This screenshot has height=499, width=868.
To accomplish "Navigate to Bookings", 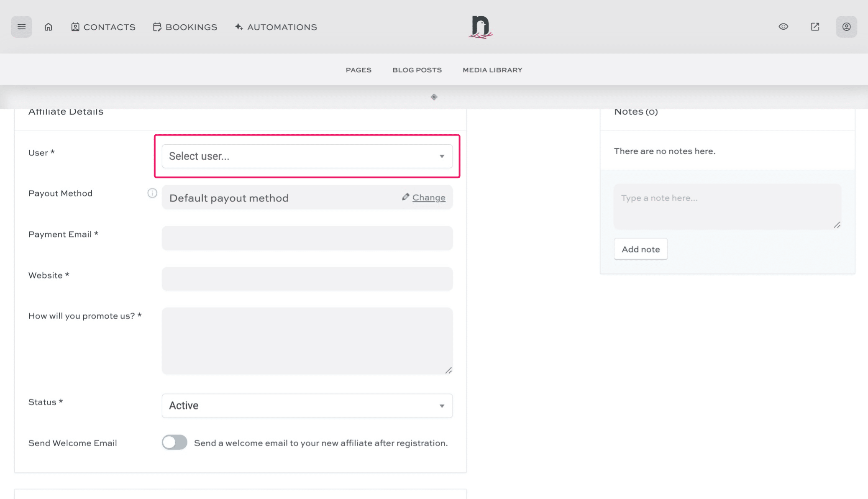I will coord(185,26).
